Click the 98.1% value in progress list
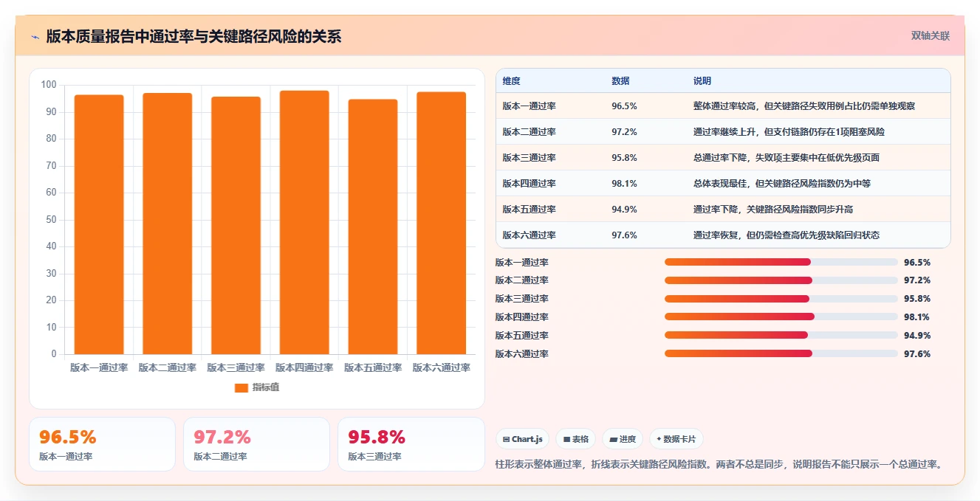980x501 pixels. coord(917,317)
